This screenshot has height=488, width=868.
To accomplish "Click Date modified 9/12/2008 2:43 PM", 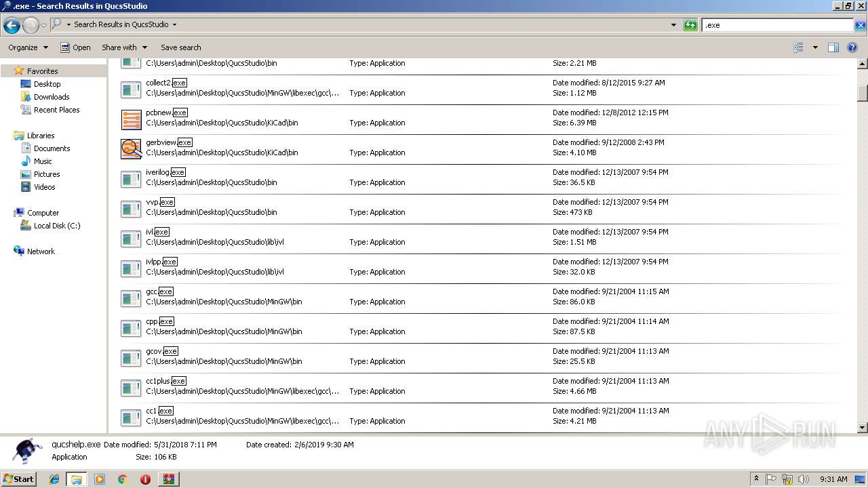I will (x=608, y=142).
